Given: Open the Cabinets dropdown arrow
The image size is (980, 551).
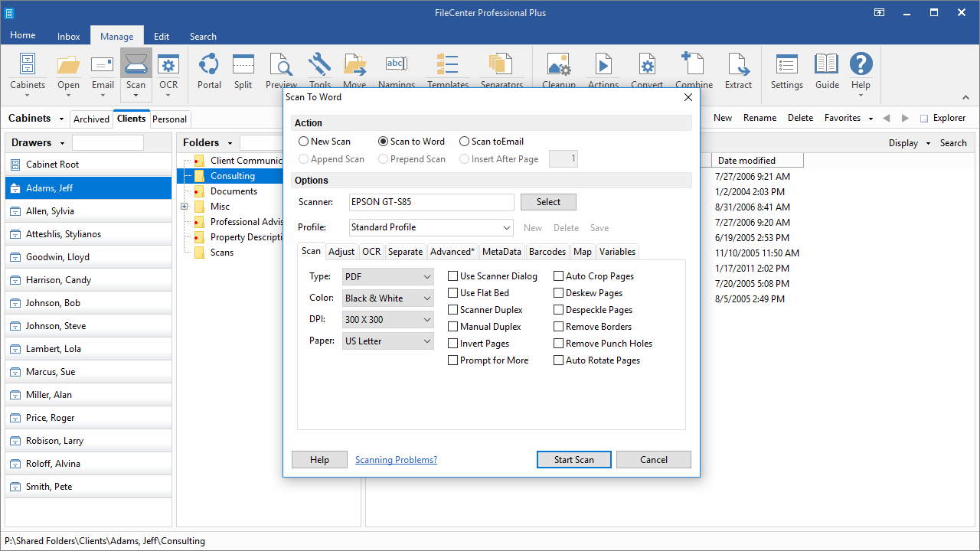Looking at the screenshot, I should 60,119.
